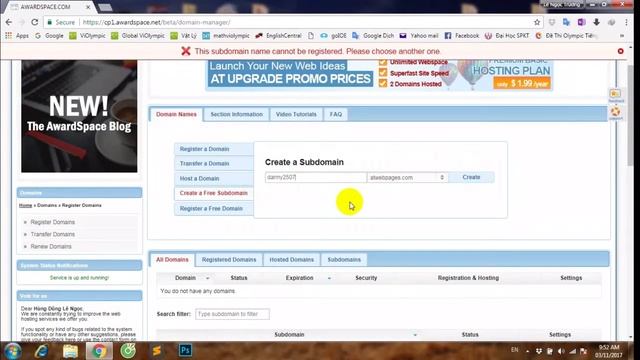Image resolution: width=640 pixels, height=360 pixels.
Task: Open Sublime Text from taskbar
Action: [x=156, y=351]
